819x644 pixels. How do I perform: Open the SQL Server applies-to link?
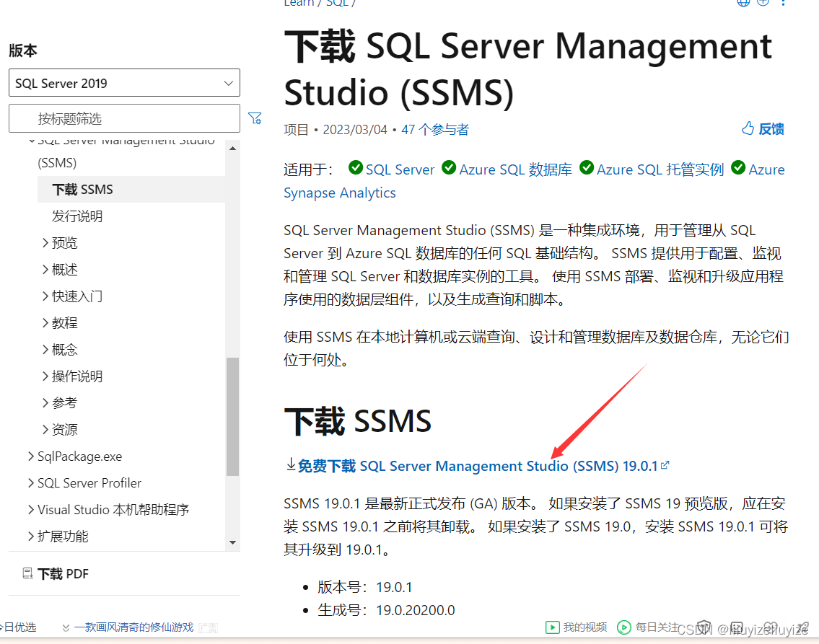coord(400,169)
